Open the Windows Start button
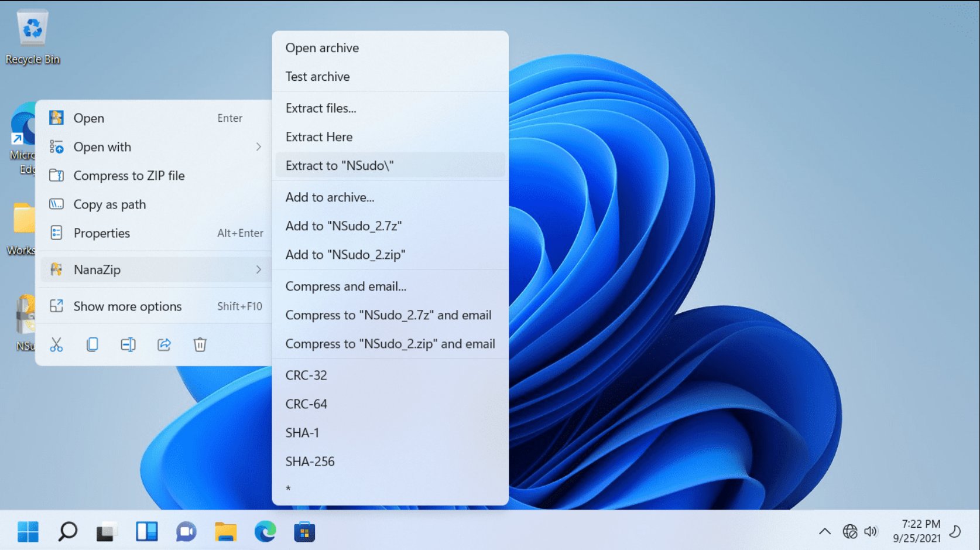Image resolution: width=980 pixels, height=550 pixels. click(28, 531)
